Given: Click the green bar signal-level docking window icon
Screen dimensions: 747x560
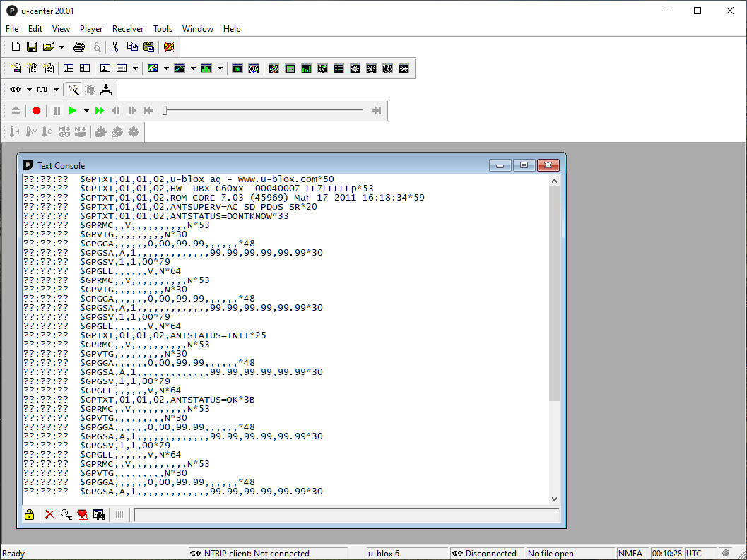Looking at the screenshot, I should click(306, 68).
